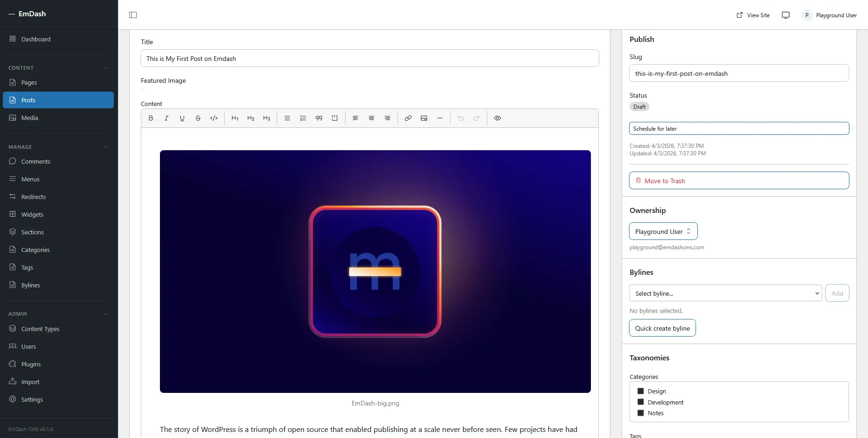Click the Quick create byline button
This screenshot has width=868, height=438.
662,328
